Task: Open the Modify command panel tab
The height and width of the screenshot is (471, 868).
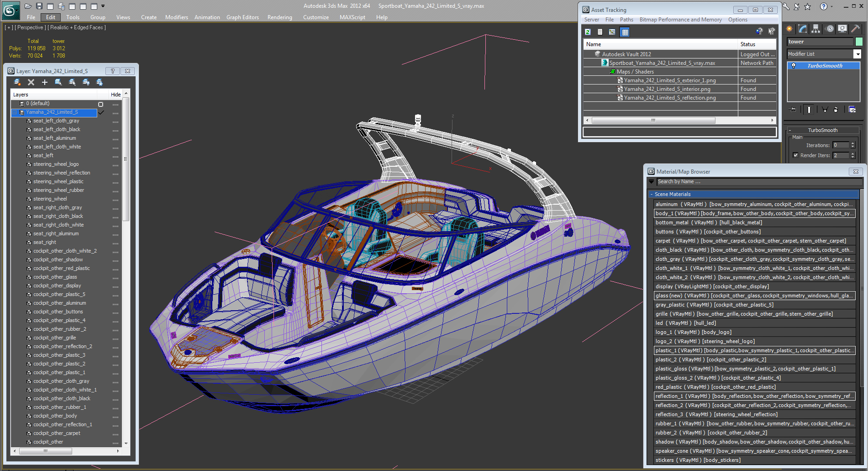Action: coord(803,29)
